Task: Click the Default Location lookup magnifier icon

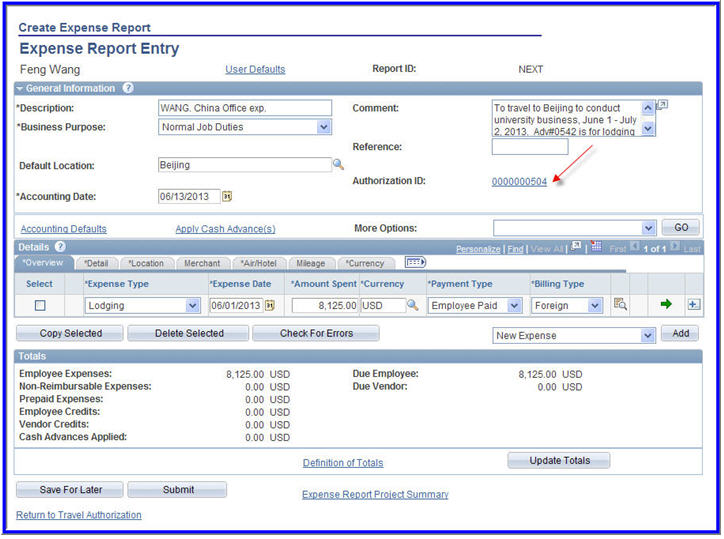Action: point(338,164)
